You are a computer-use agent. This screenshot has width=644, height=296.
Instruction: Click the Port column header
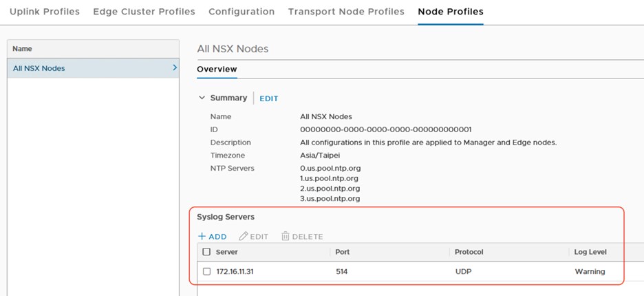click(343, 252)
